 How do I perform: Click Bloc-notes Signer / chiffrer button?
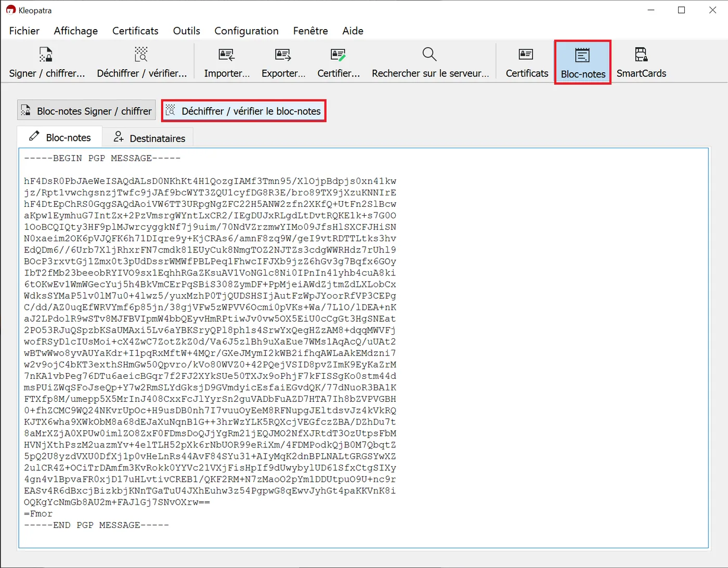click(86, 111)
